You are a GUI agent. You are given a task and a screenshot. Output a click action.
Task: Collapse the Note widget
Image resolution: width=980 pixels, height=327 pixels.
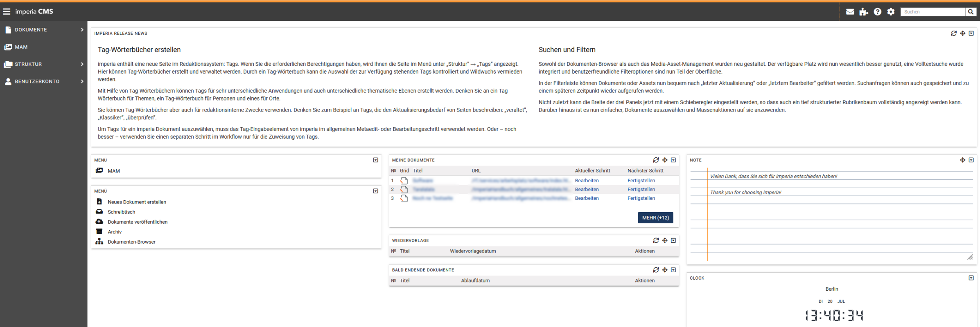tap(971, 160)
